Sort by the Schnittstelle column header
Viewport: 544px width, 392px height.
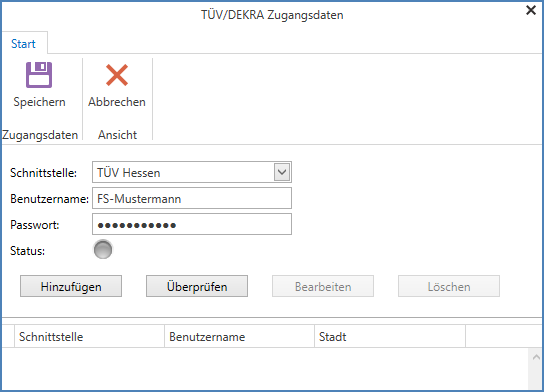[89, 336]
